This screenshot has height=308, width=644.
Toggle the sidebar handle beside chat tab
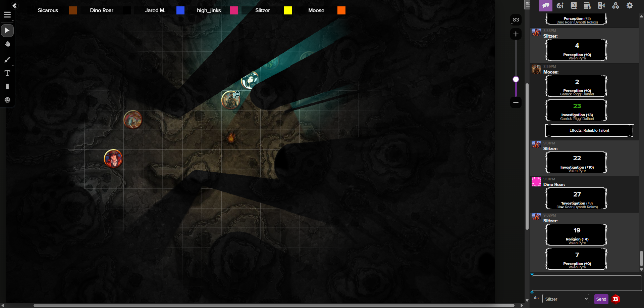coord(527,5)
